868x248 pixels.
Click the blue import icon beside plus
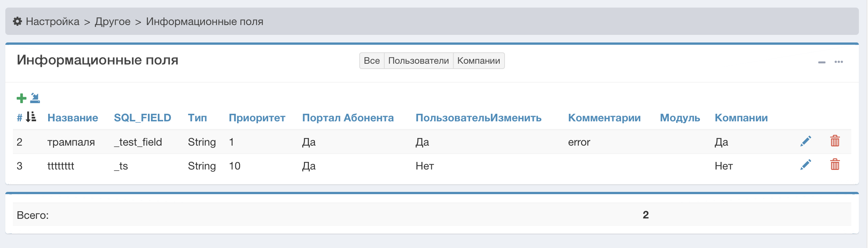pyautogui.click(x=35, y=98)
